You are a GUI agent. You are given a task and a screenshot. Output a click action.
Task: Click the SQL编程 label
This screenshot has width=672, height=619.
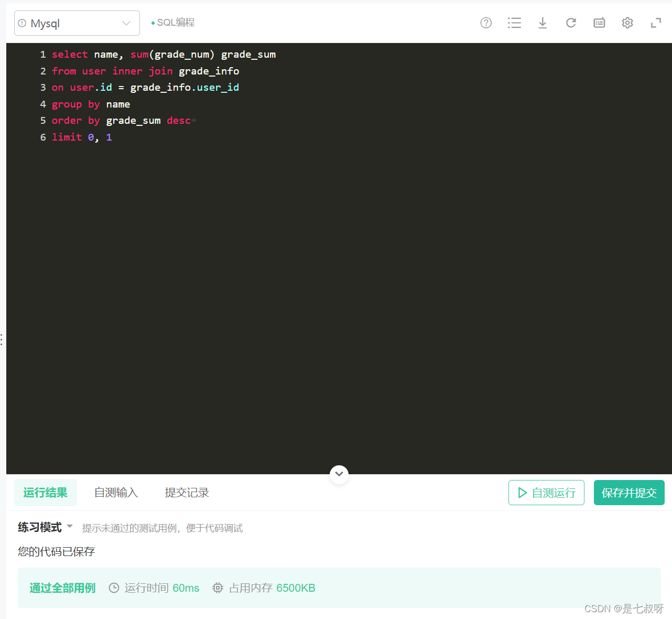tap(176, 23)
